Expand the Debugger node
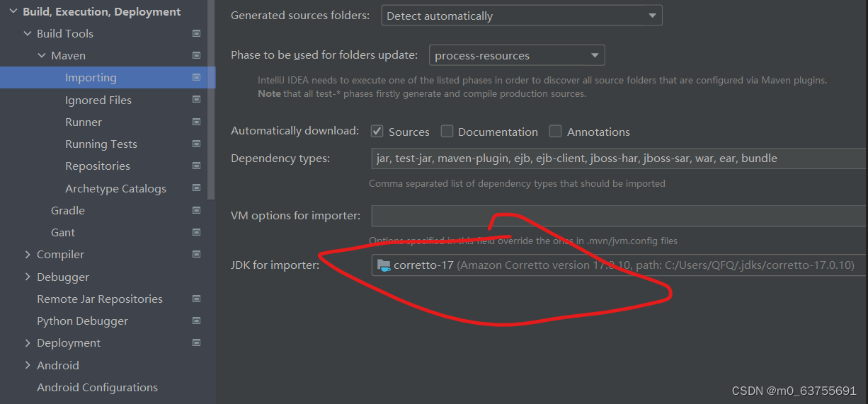The width and height of the screenshot is (868, 404). (28, 277)
